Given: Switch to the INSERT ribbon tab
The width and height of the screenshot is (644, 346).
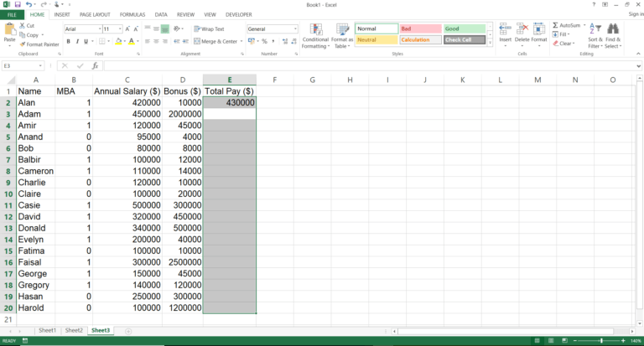Looking at the screenshot, I should [62, 15].
